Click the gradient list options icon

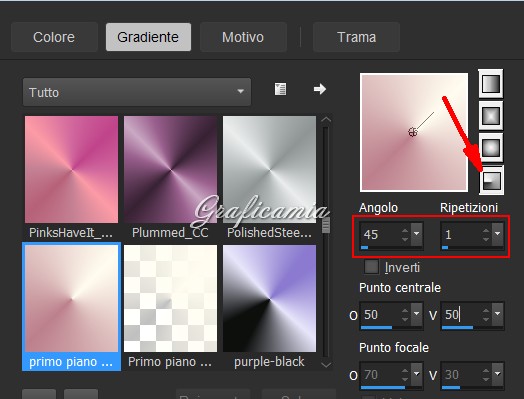click(280, 89)
